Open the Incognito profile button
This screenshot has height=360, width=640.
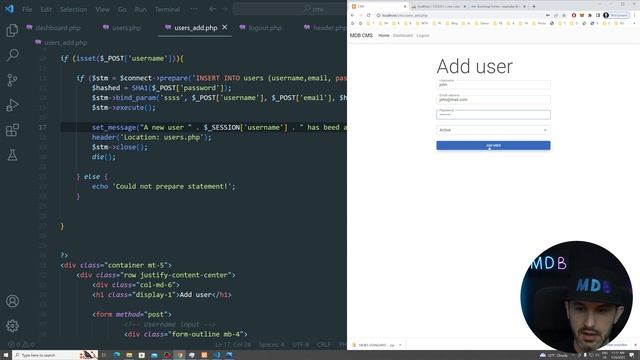(x=616, y=15)
